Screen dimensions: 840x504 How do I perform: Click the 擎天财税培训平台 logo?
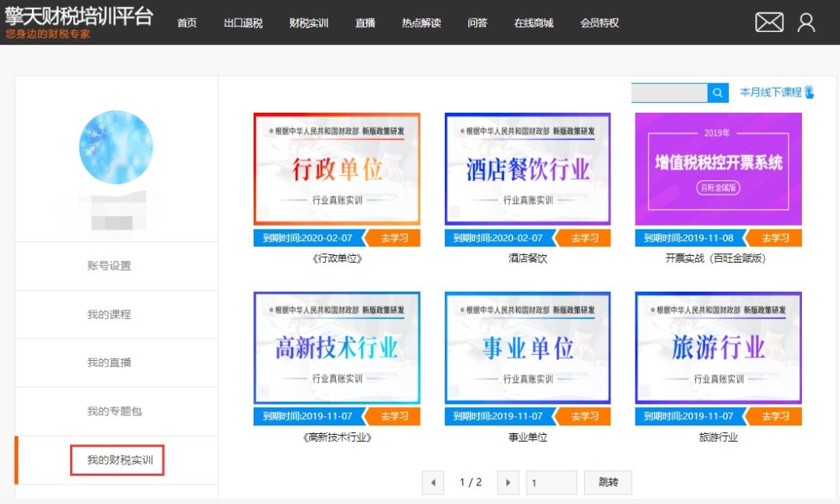tap(78, 16)
